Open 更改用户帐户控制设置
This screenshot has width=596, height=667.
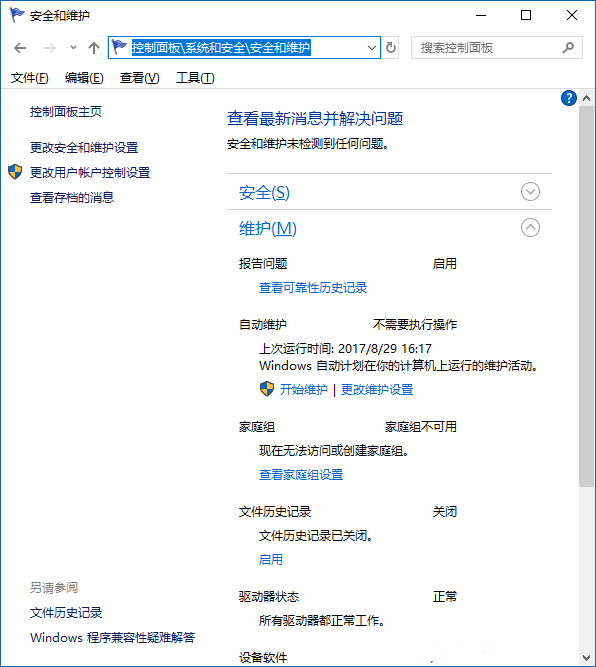click(x=90, y=172)
